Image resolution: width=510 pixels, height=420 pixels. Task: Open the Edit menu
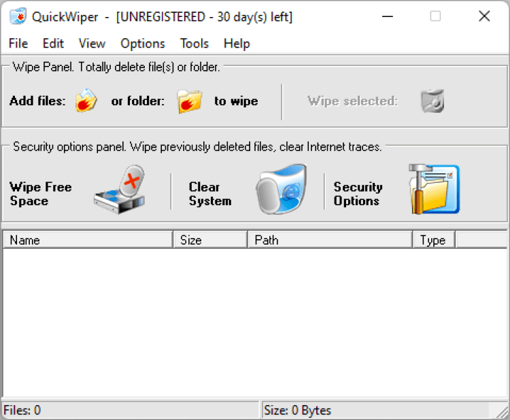tap(53, 43)
